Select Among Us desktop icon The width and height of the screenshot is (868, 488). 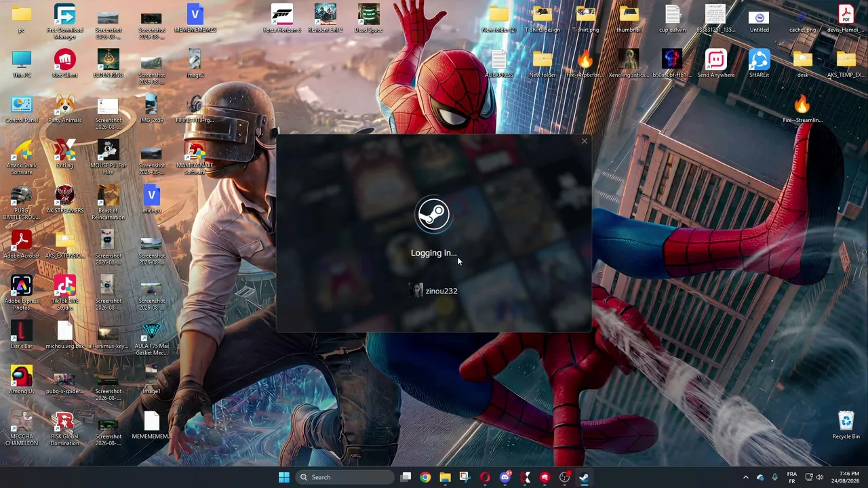click(21, 380)
